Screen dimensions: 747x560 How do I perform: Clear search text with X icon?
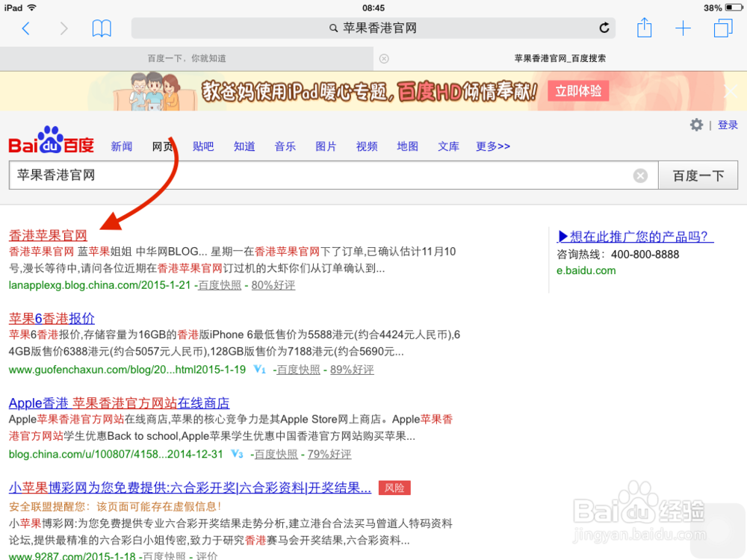(640, 175)
